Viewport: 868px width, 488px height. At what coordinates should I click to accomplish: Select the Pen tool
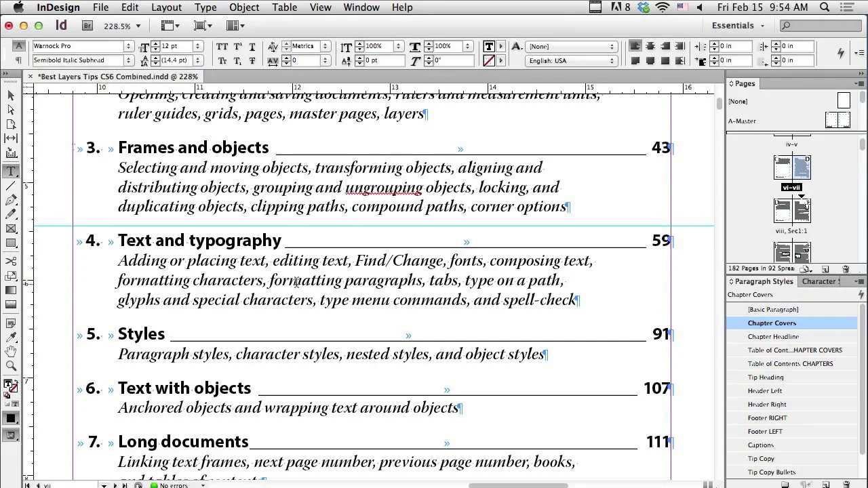pyautogui.click(x=11, y=200)
